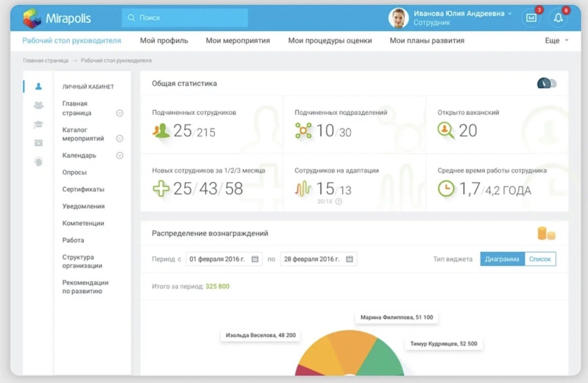Switch widget type to Список
Viewport: 588px width, 383px height.
click(x=540, y=259)
